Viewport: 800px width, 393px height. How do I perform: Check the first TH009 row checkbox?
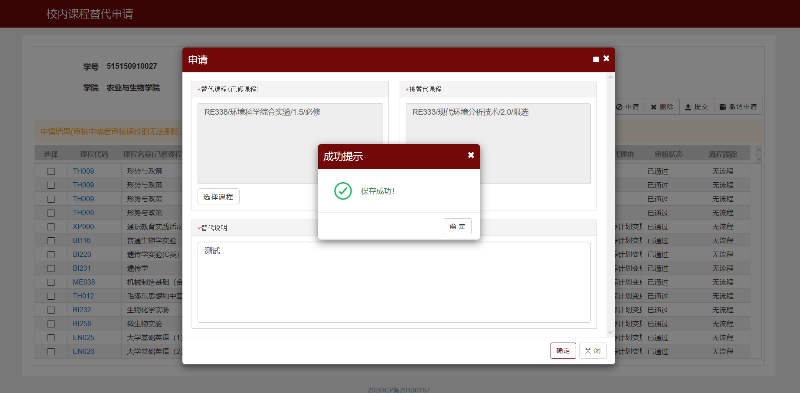pyautogui.click(x=51, y=171)
